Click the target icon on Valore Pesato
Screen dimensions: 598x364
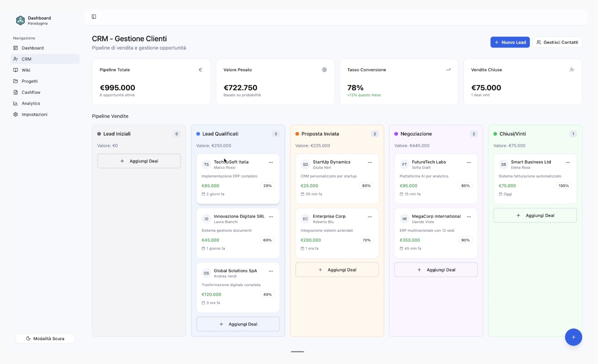[x=324, y=70]
